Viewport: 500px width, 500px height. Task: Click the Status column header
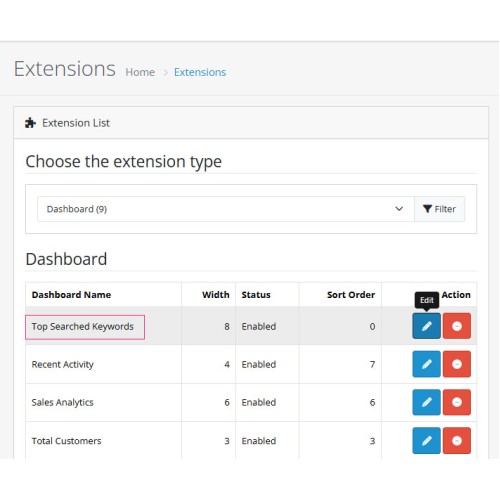pyautogui.click(x=256, y=295)
